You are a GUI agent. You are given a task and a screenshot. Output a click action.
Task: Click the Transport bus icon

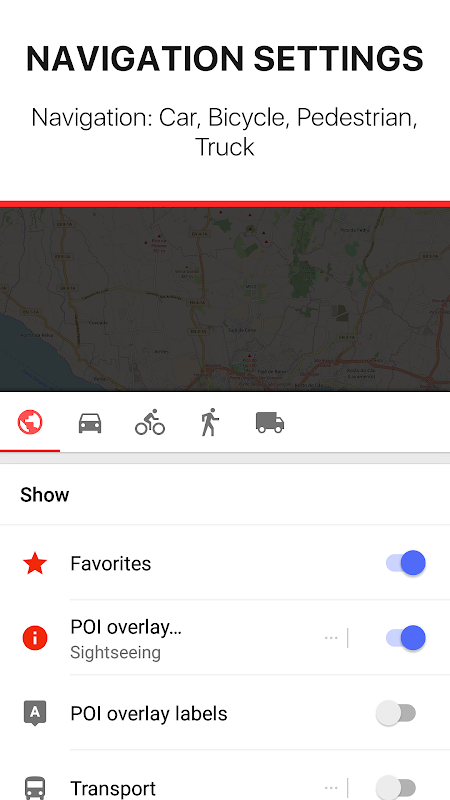(x=35, y=788)
